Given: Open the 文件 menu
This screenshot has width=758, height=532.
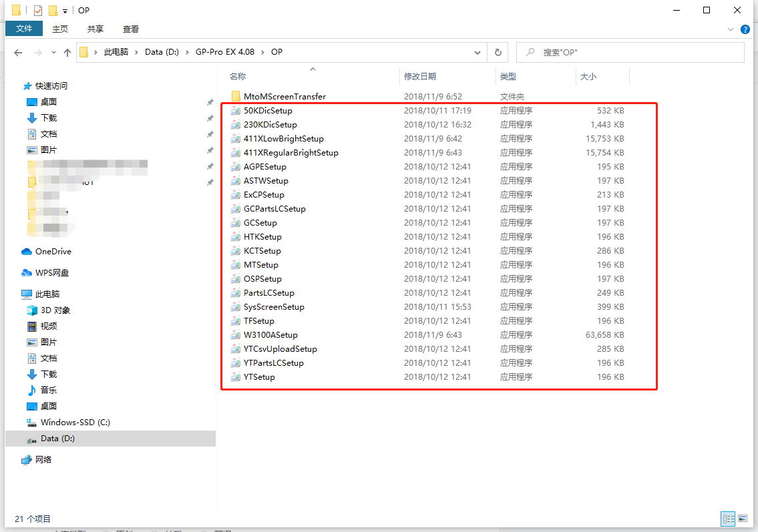Looking at the screenshot, I should click(x=23, y=29).
